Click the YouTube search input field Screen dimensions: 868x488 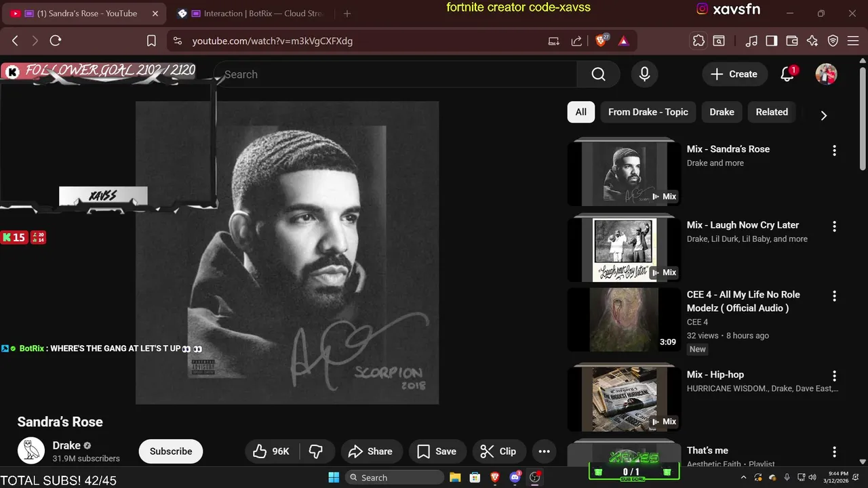395,75
